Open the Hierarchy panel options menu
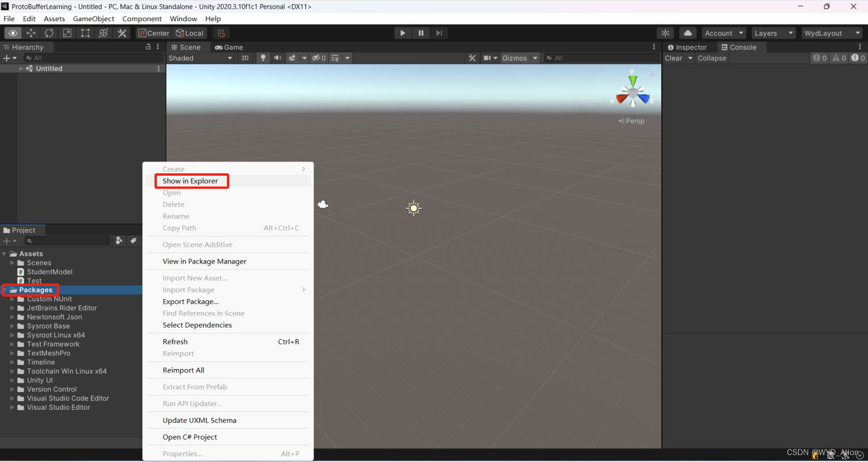Screen dimensions: 868x462 [159, 47]
